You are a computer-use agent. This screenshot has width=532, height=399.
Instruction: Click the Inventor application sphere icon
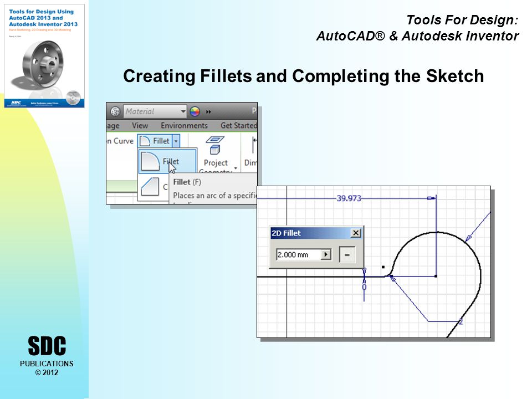(x=115, y=111)
